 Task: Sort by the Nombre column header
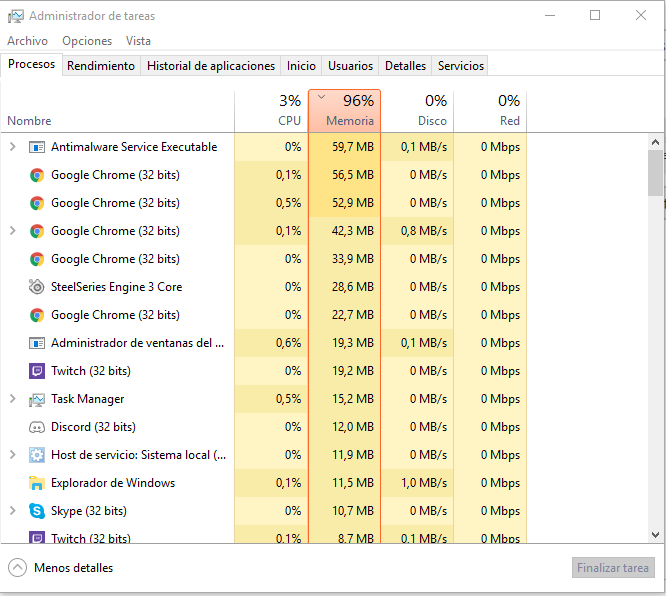pyautogui.click(x=118, y=111)
